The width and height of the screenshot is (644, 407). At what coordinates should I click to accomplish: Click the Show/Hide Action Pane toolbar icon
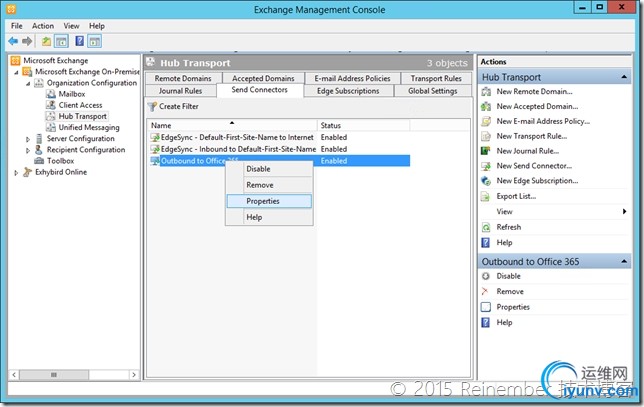[95, 41]
